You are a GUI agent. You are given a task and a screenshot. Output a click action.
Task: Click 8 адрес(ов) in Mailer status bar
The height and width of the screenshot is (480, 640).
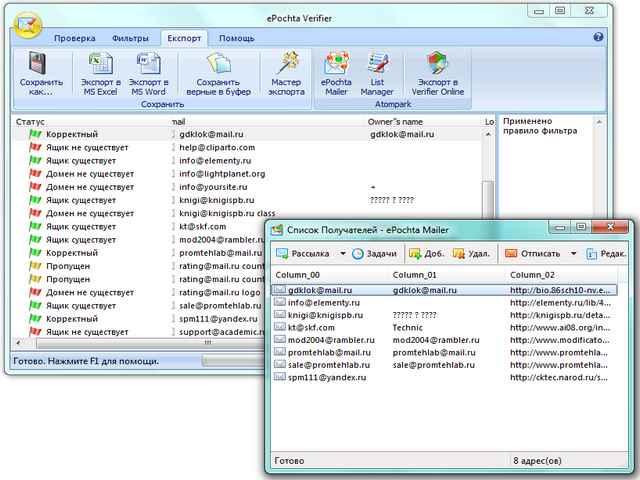[537, 461]
